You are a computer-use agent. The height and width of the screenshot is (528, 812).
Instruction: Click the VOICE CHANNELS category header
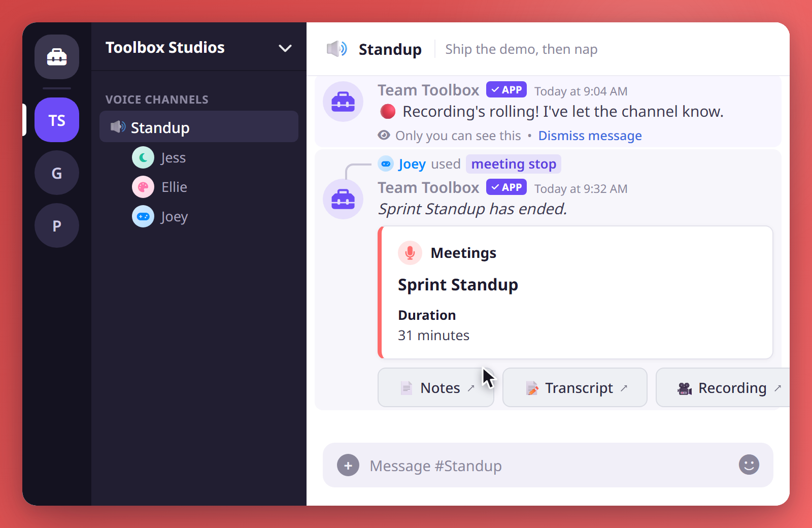[157, 100]
